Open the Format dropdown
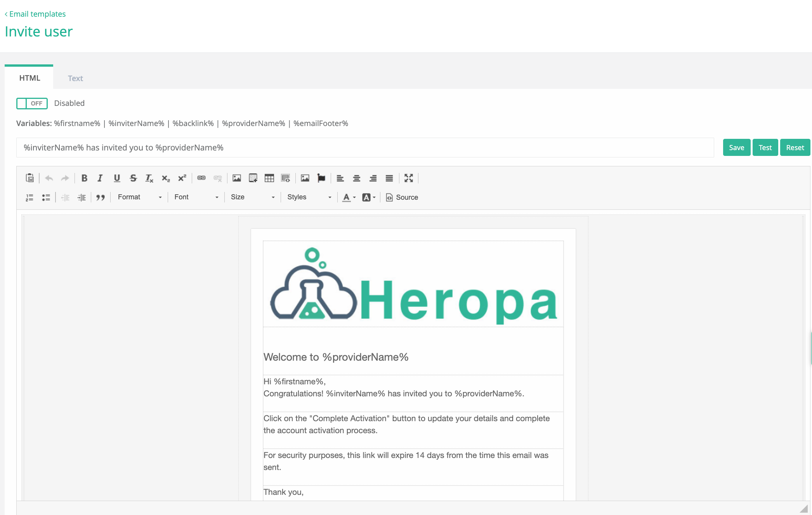This screenshot has height=515, width=812. (140, 197)
